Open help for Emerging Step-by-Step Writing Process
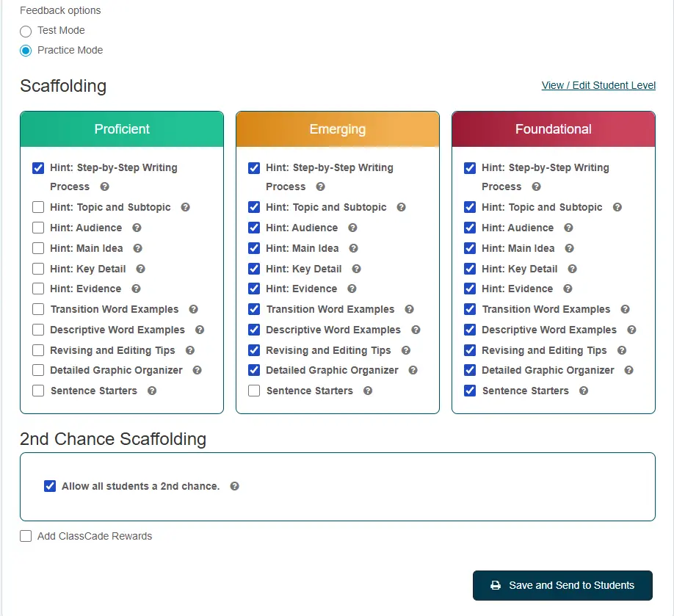 (320, 186)
